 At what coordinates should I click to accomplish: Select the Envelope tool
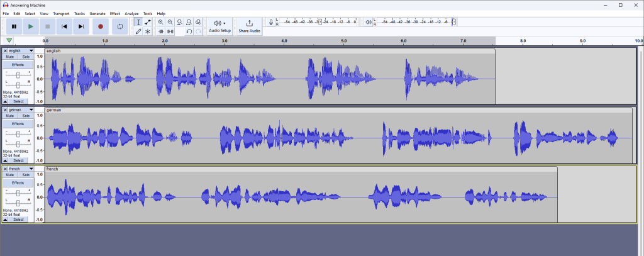[148, 22]
